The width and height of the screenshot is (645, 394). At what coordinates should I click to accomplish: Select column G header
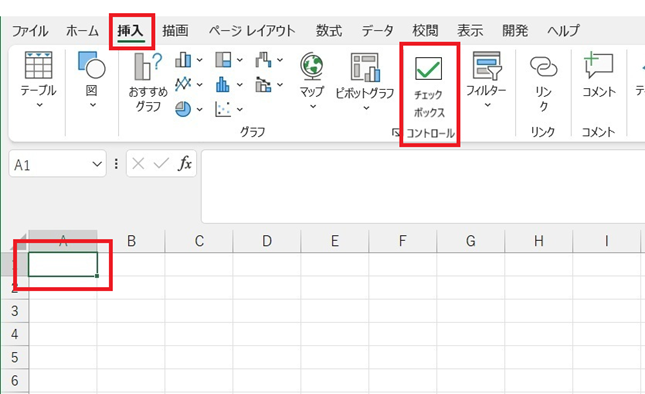[470, 241]
